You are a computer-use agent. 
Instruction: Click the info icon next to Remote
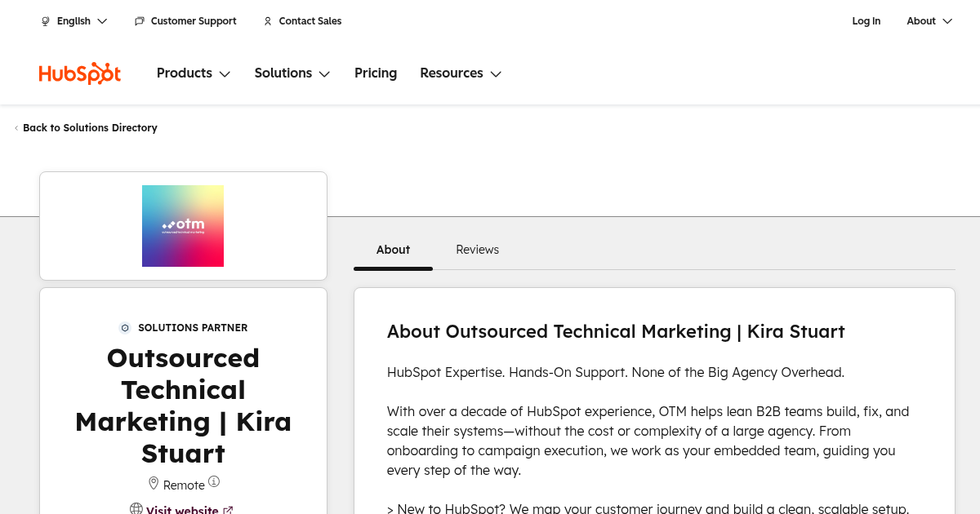click(x=214, y=482)
